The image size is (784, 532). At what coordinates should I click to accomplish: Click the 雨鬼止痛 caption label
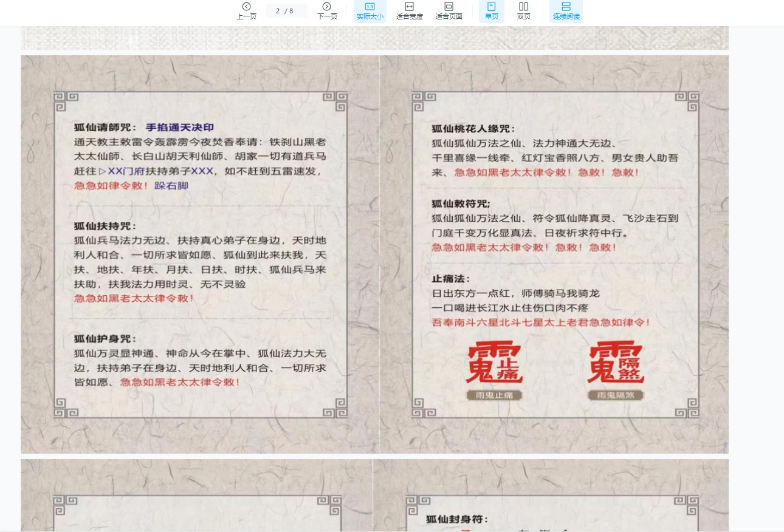(x=494, y=395)
